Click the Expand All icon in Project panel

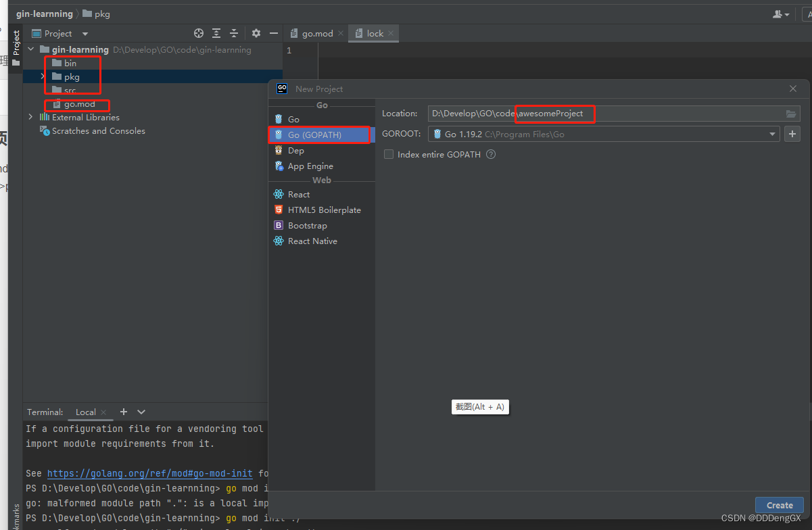point(216,33)
